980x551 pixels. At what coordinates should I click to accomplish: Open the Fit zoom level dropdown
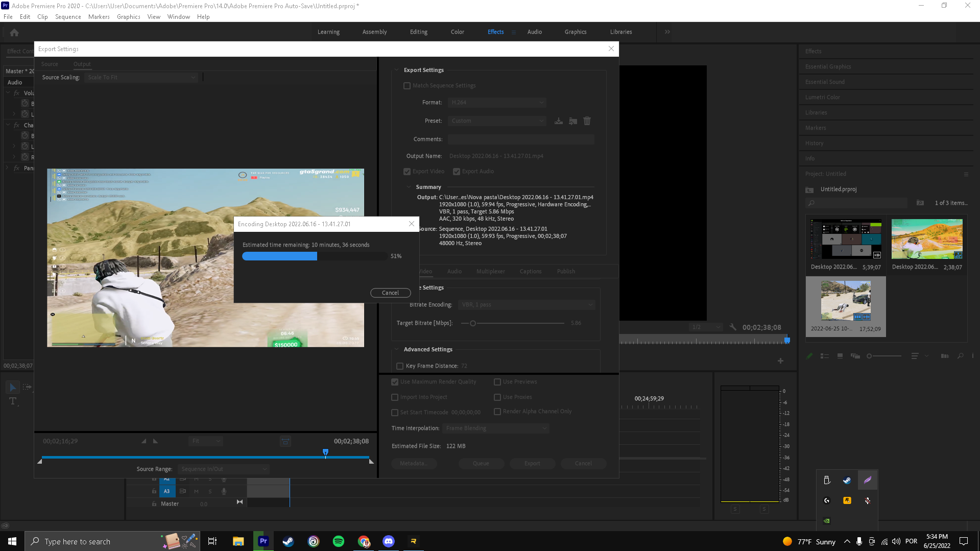pos(206,441)
